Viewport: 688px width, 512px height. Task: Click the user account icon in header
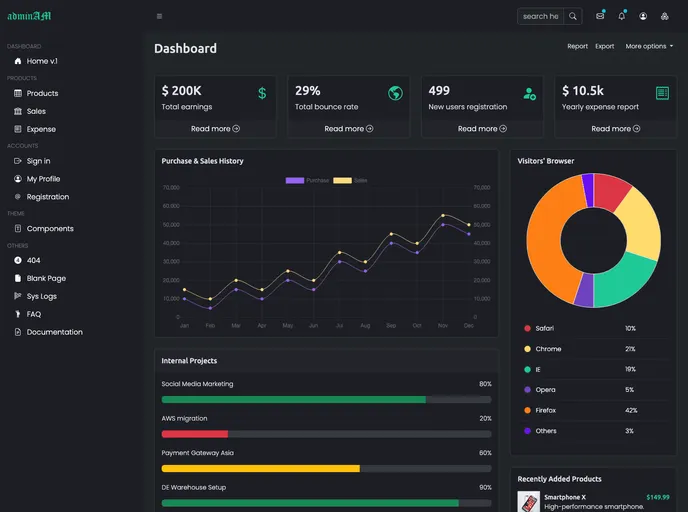tap(643, 16)
